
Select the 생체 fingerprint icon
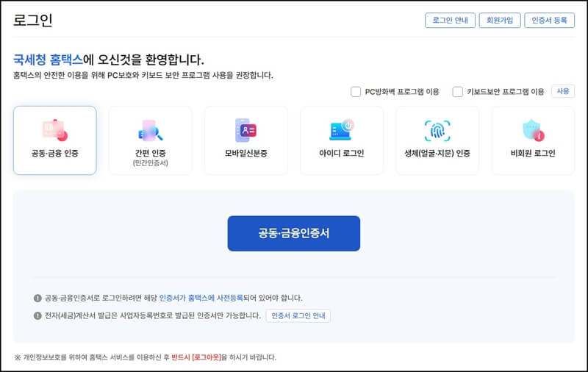[x=437, y=131]
